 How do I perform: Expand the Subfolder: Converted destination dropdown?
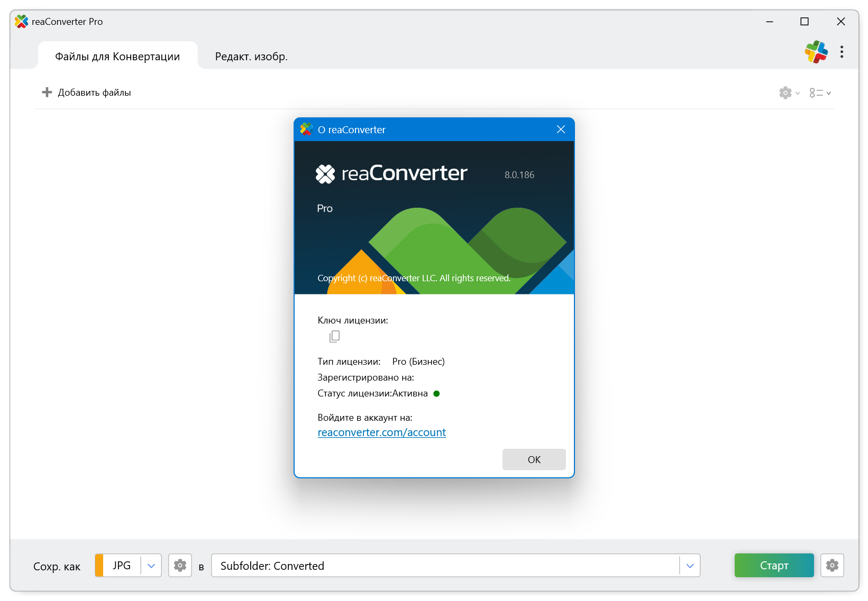(x=690, y=566)
